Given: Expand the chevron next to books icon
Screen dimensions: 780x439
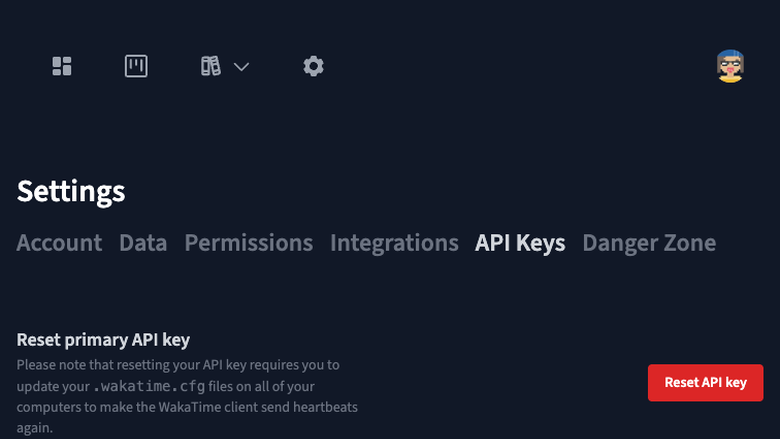Looking at the screenshot, I should click(x=241, y=67).
